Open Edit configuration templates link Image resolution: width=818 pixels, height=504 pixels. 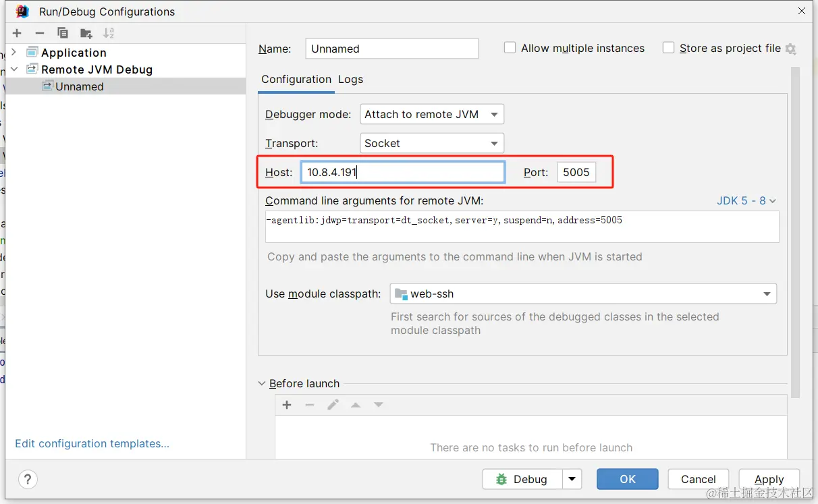(92, 443)
